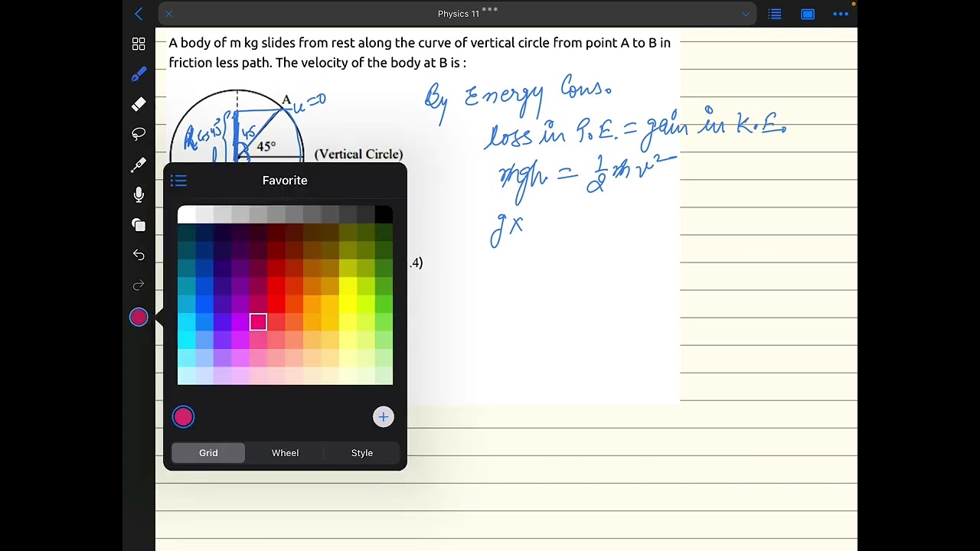Undo the last stroke
The width and height of the screenshot is (980, 551).
[139, 255]
